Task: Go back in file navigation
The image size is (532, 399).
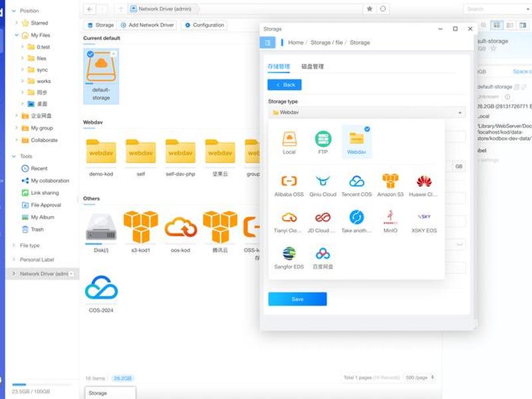Action: (90, 9)
